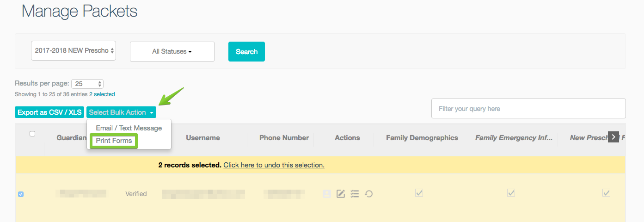Choose Print Forms from bulk action menu
The width and height of the screenshot is (644, 222).
pyautogui.click(x=114, y=141)
